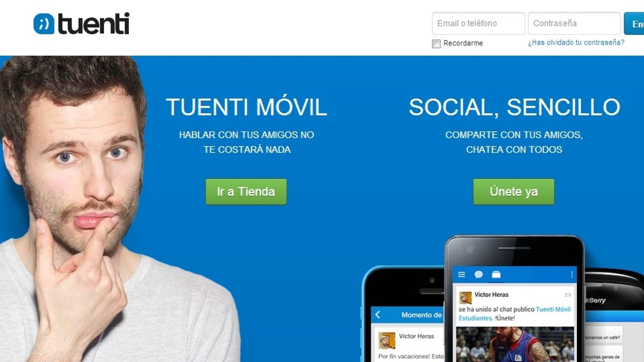The height and width of the screenshot is (362, 644).
Task: Open the three-dot overflow menu on phone
Action: point(572,274)
